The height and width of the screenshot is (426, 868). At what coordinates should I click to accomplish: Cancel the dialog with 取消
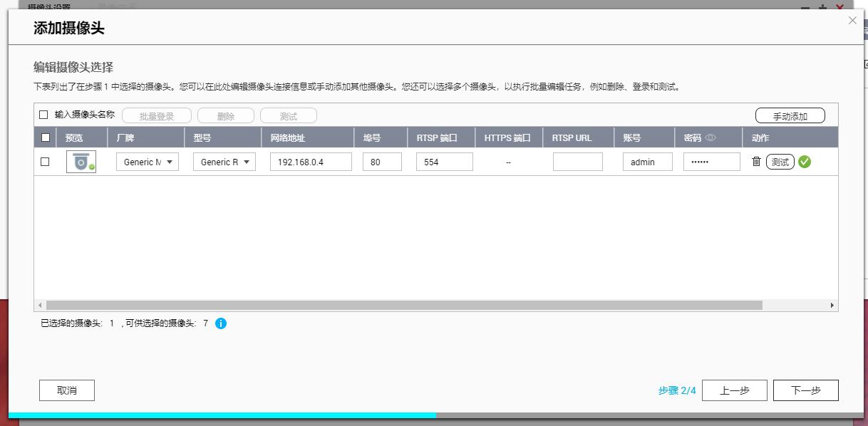pos(66,390)
